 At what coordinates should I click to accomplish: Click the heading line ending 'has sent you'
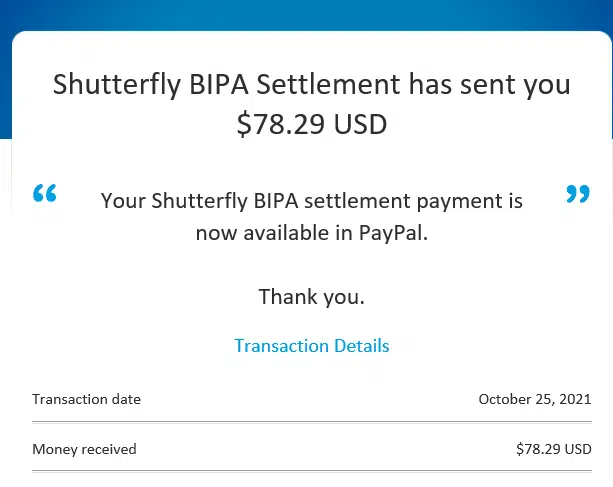[x=311, y=84]
